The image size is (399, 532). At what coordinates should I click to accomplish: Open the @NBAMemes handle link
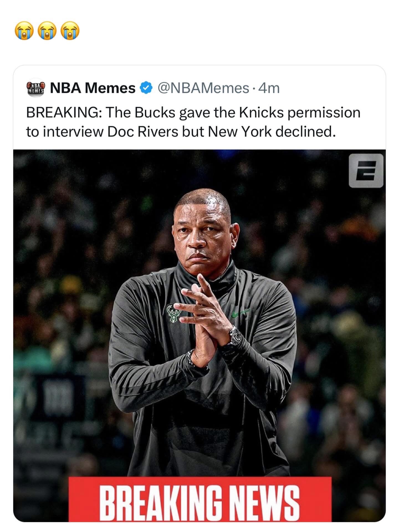tap(203, 88)
